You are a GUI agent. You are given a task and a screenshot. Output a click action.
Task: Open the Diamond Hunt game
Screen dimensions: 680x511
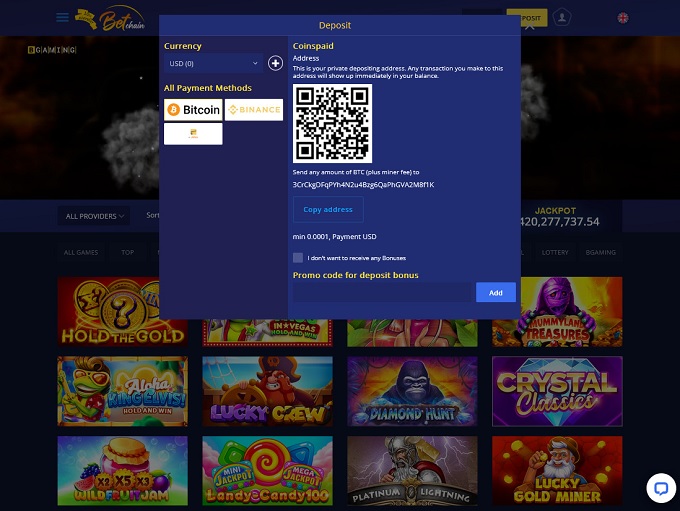[x=412, y=391]
